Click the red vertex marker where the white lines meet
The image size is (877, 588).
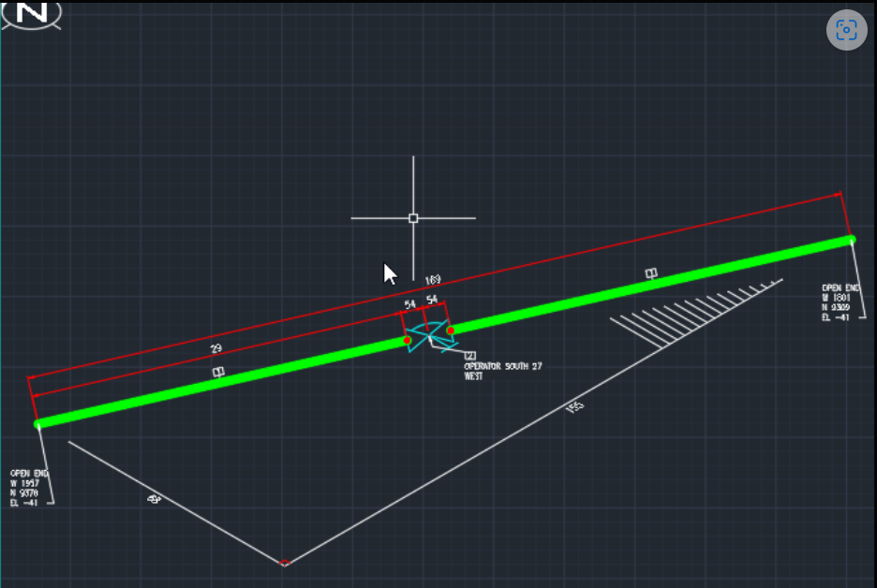coord(284,563)
